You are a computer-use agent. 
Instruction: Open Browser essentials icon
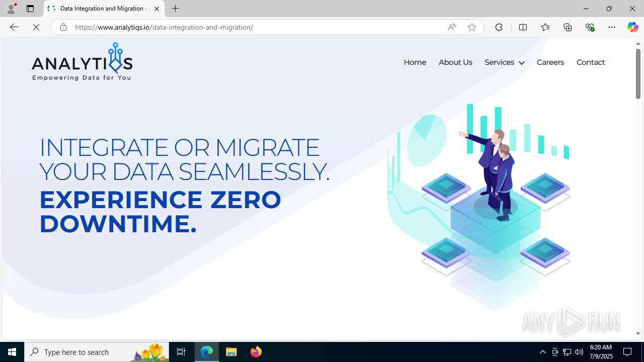[590, 27]
